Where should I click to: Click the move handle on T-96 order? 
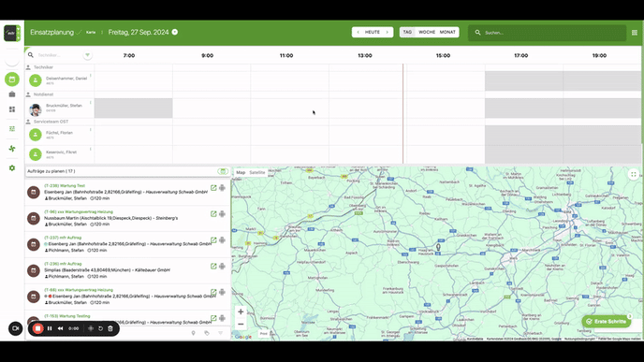click(x=222, y=214)
